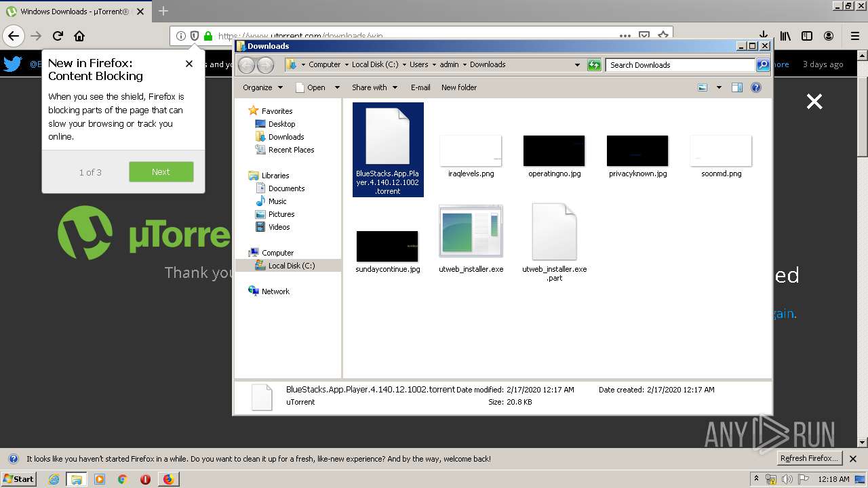The height and width of the screenshot is (488, 868).
Task: Open Libraries in navigation pane
Action: click(275, 176)
